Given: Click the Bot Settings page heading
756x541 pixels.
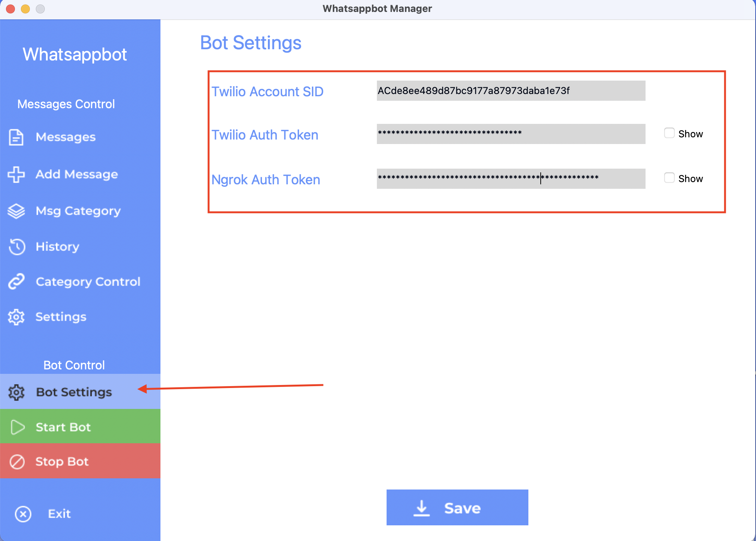Looking at the screenshot, I should [x=251, y=43].
